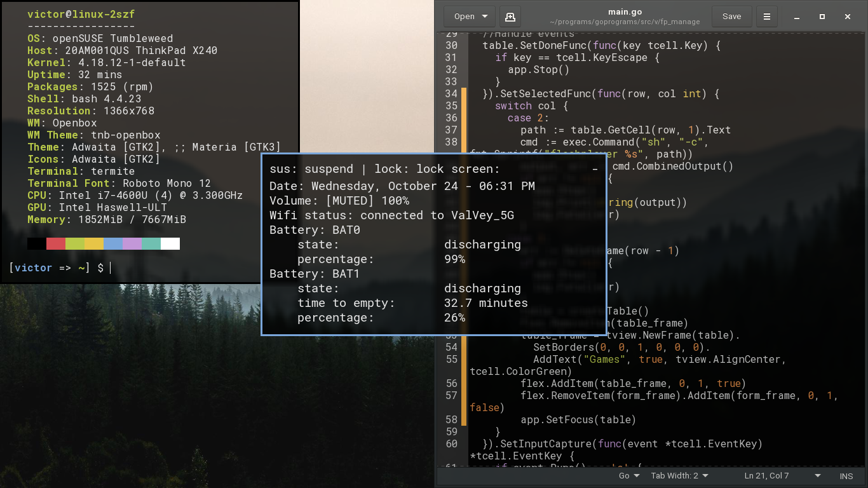Click the WM: Openbox line
Screen dimensions: 868x488
[x=62, y=123]
